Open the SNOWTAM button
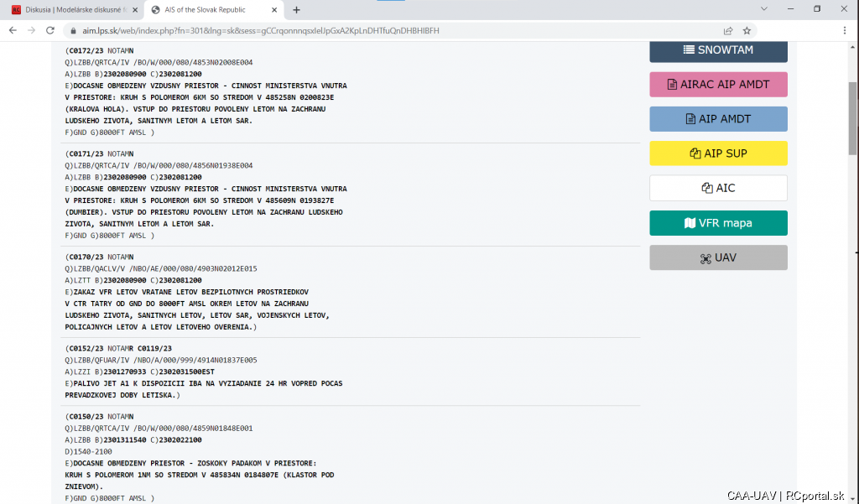This screenshot has height=504, width=859. click(718, 50)
